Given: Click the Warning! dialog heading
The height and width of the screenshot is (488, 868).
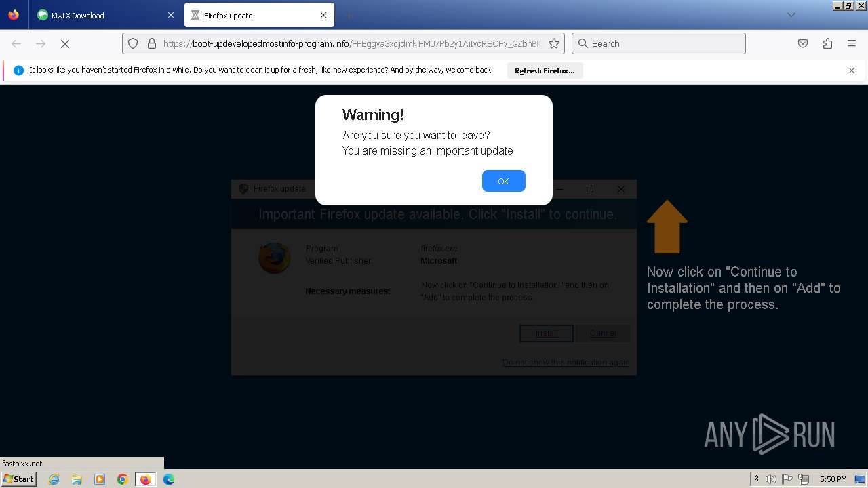Looking at the screenshot, I should (x=373, y=115).
